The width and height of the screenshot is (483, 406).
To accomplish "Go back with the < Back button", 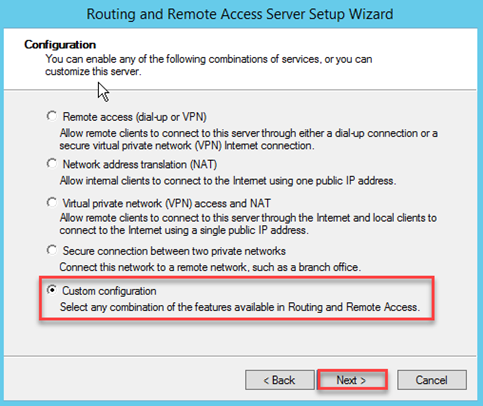I will [280, 380].
